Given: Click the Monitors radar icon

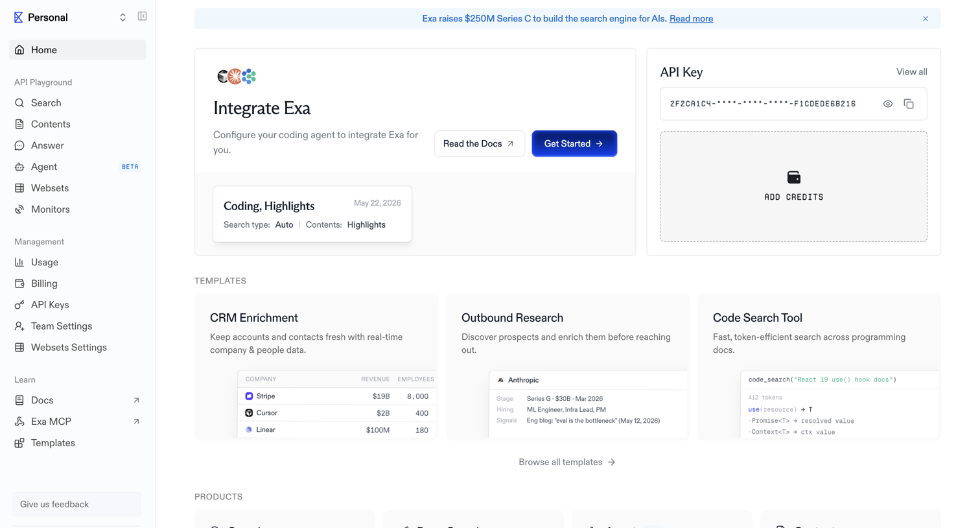Looking at the screenshot, I should (x=19, y=210).
